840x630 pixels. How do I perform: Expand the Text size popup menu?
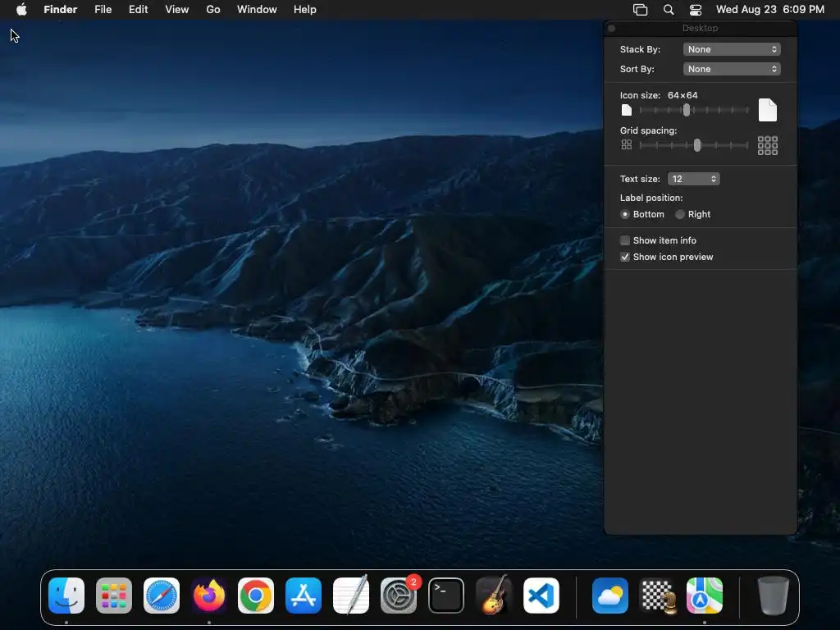(x=693, y=179)
